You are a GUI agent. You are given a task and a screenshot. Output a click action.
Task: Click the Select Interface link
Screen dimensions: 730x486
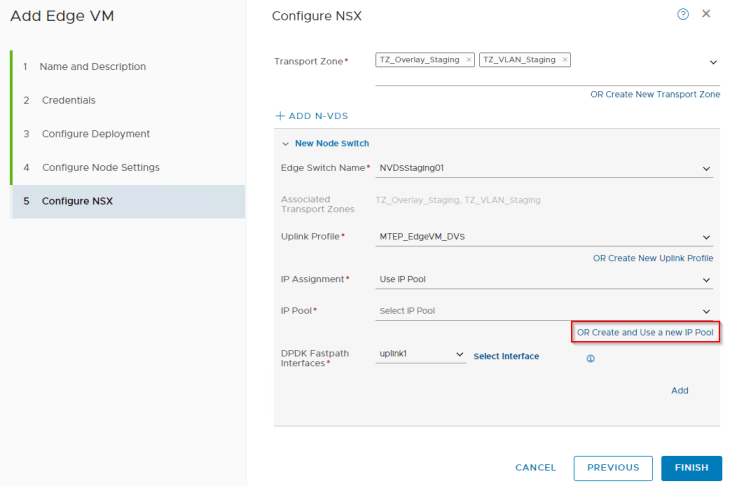click(506, 356)
